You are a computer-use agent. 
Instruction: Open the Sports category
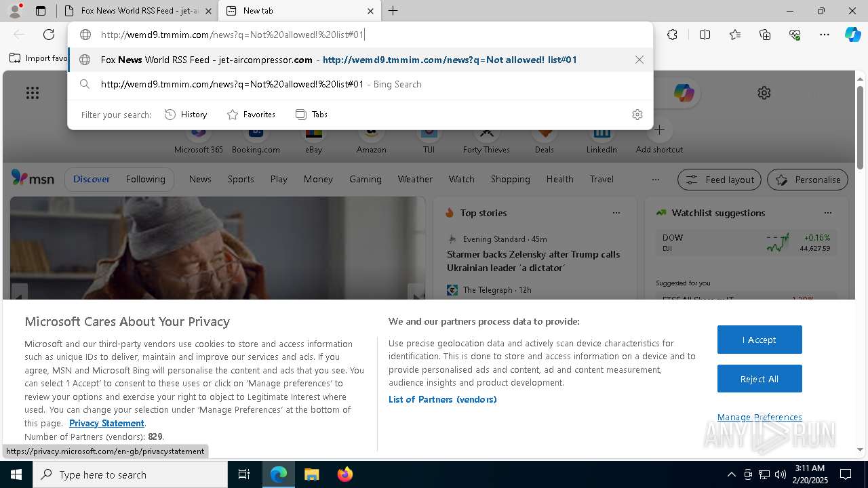241,179
